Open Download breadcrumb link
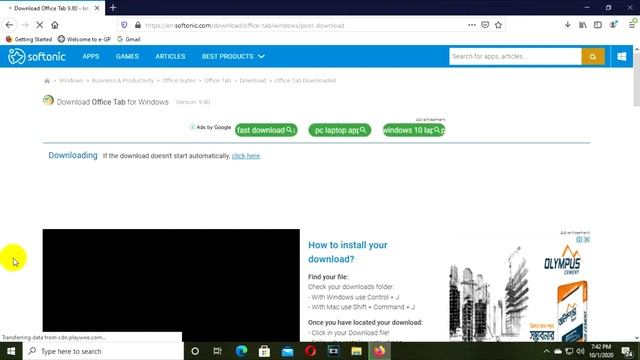The image size is (640, 360). [x=253, y=80]
